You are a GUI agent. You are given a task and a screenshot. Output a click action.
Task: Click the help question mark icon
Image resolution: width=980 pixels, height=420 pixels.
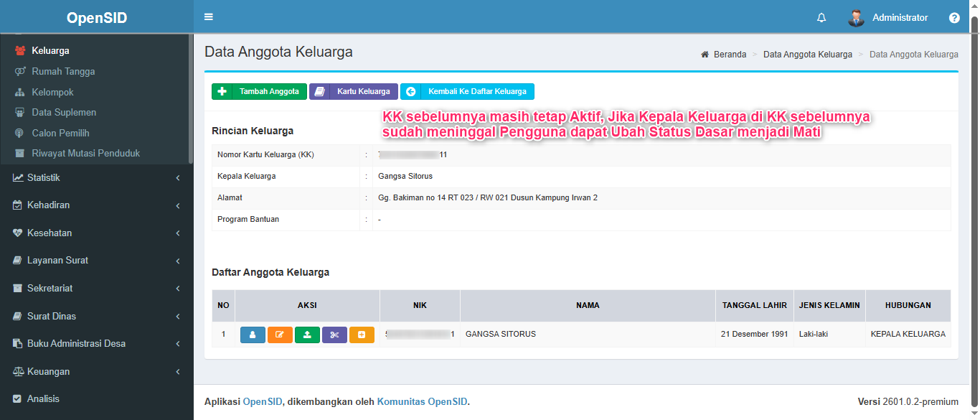click(x=954, y=18)
